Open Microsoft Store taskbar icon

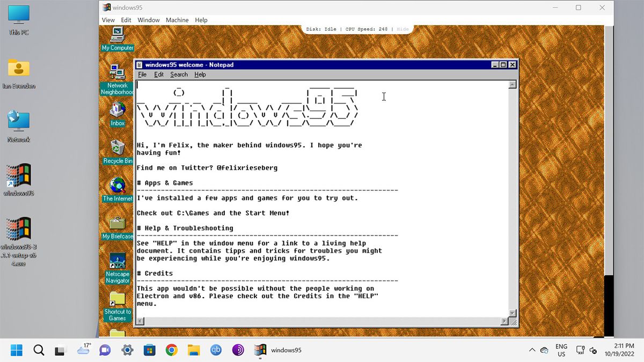coord(149,350)
